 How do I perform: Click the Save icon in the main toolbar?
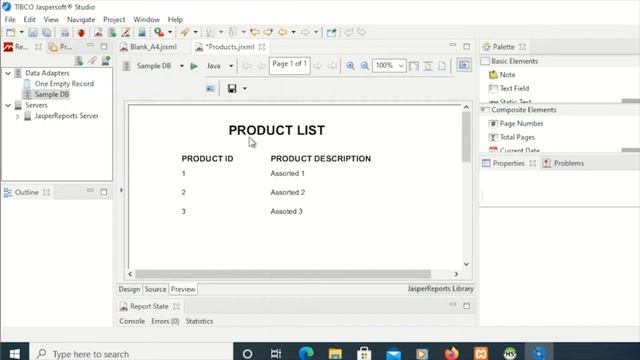pos(33,32)
